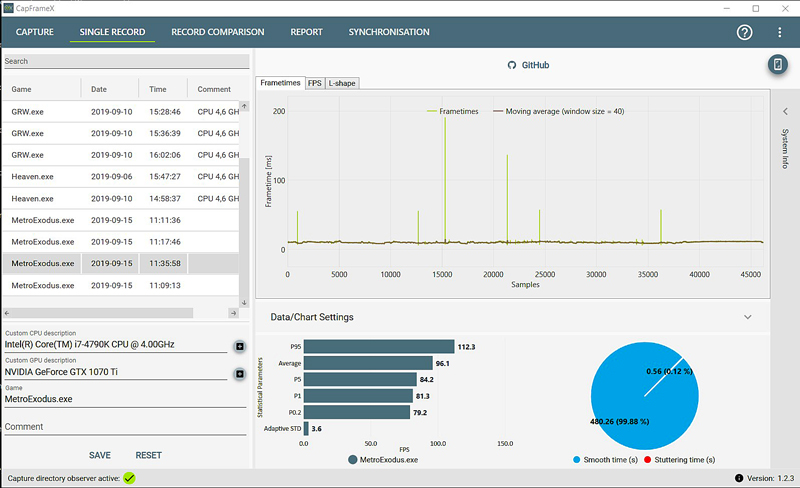Select the MetroExodus.exe record at 11:11:36

[x=121, y=220]
